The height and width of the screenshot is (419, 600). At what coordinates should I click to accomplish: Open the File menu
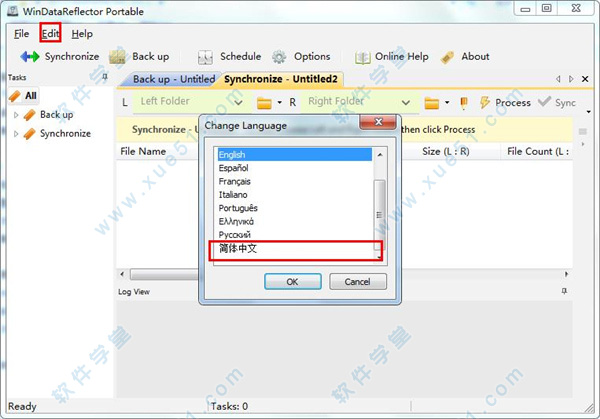pyautogui.click(x=21, y=34)
